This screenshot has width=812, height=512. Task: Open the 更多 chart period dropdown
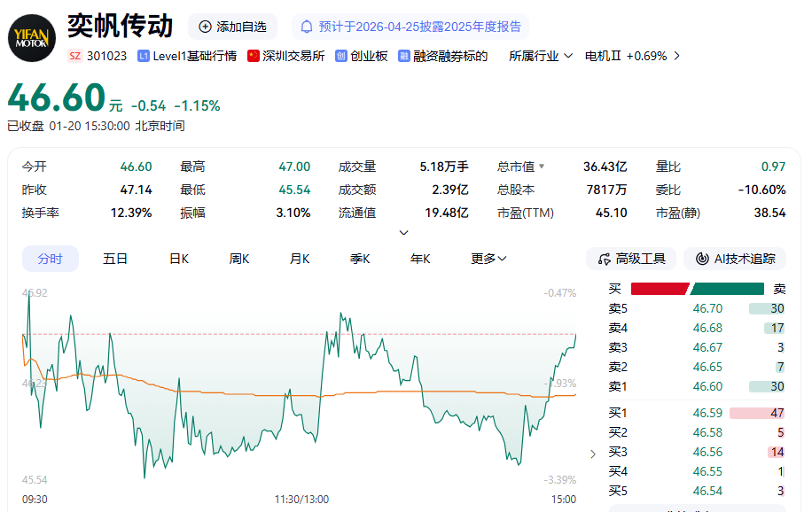pyautogui.click(x=488, y=259)
